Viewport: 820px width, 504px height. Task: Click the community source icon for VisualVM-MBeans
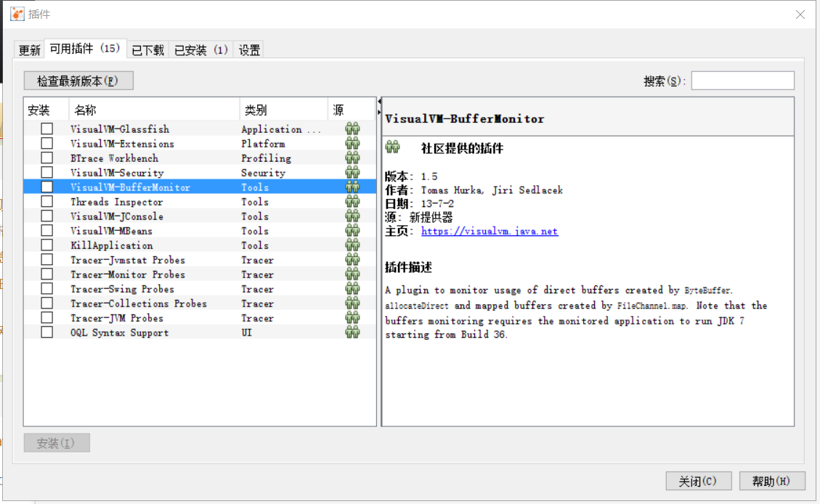(352, 230)
